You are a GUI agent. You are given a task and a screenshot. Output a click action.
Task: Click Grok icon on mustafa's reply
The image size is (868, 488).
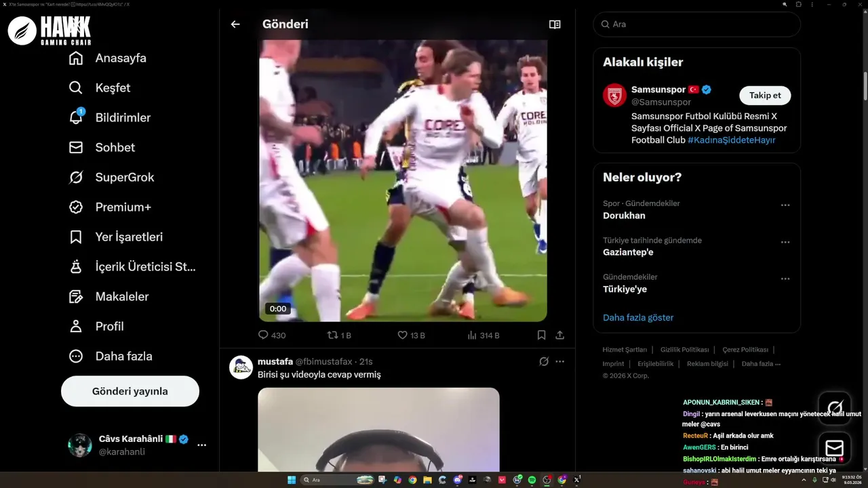(x=544, y=361)
